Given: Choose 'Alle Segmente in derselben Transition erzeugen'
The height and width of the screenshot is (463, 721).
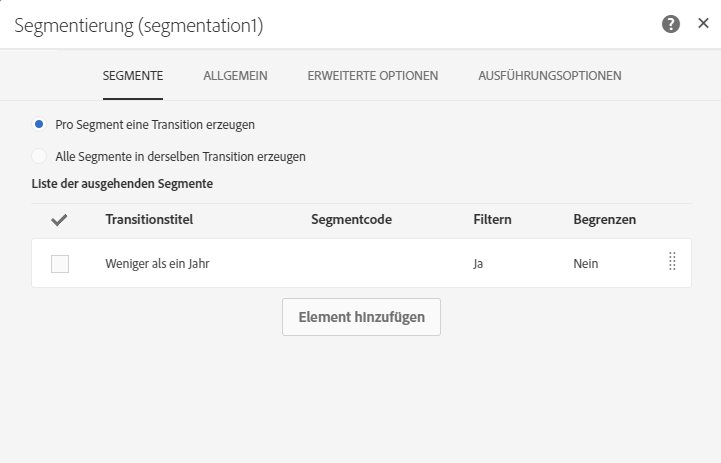Looking at the screenshot, I should coord(39,156).
